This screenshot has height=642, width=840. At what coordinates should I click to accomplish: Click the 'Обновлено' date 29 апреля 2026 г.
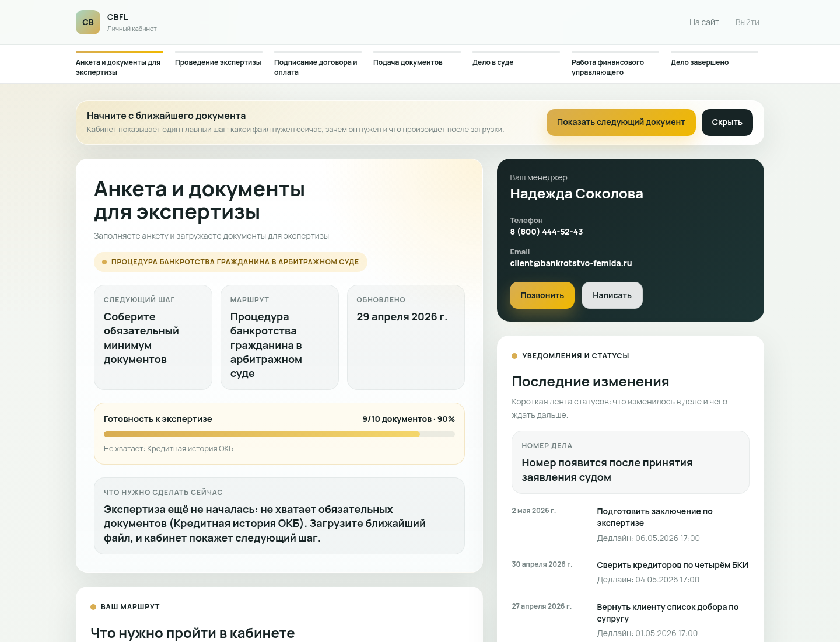(x=402, y=317)
